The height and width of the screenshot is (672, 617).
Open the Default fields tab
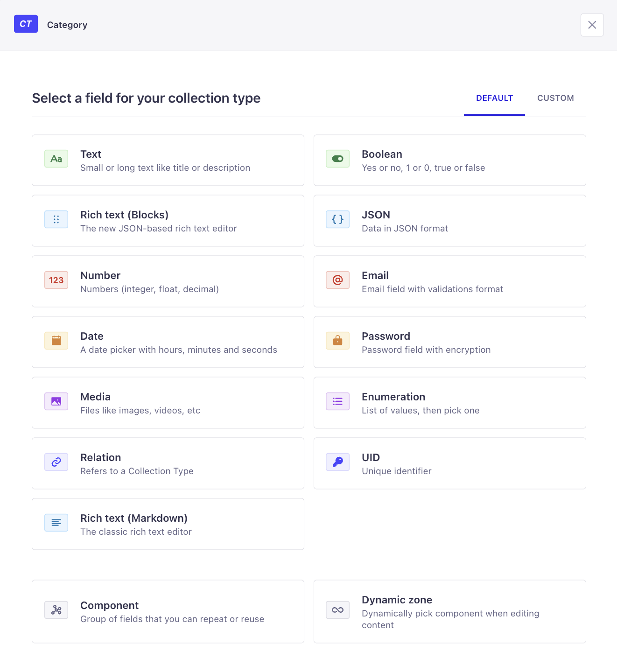click(494, 98)
